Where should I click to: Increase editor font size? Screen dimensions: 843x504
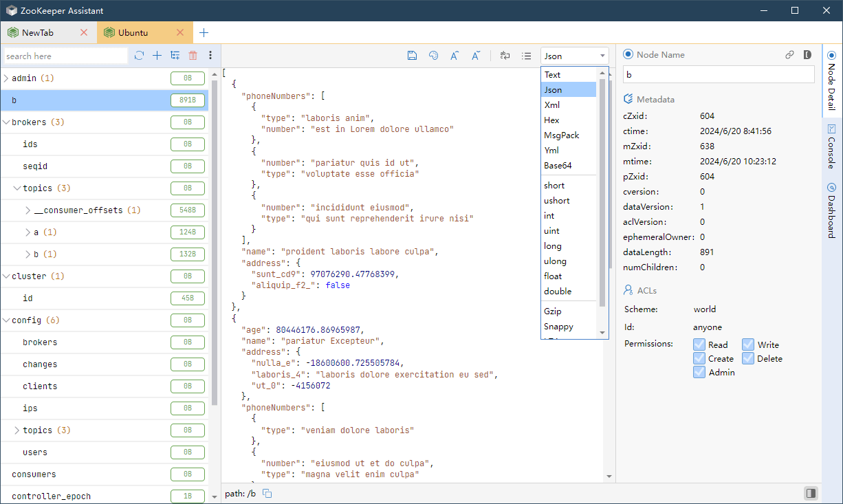tap(455, 56)
